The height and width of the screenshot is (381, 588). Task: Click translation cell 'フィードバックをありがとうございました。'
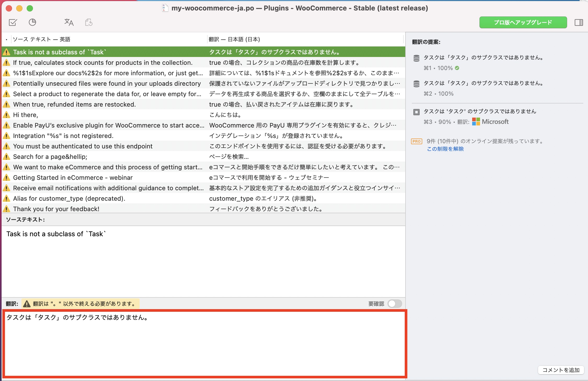(x=267, y=209)
